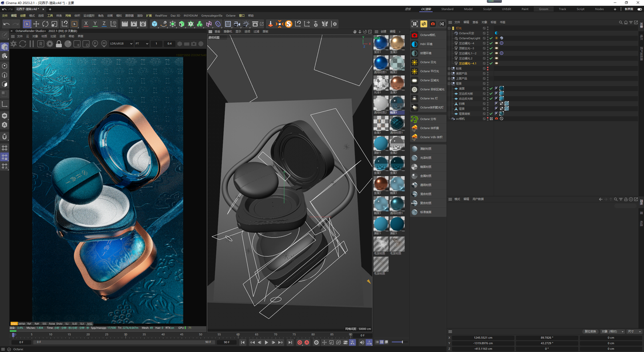Toggle Z axis lock
This screenshot has width=644, height=352.
tap(104, 24)
